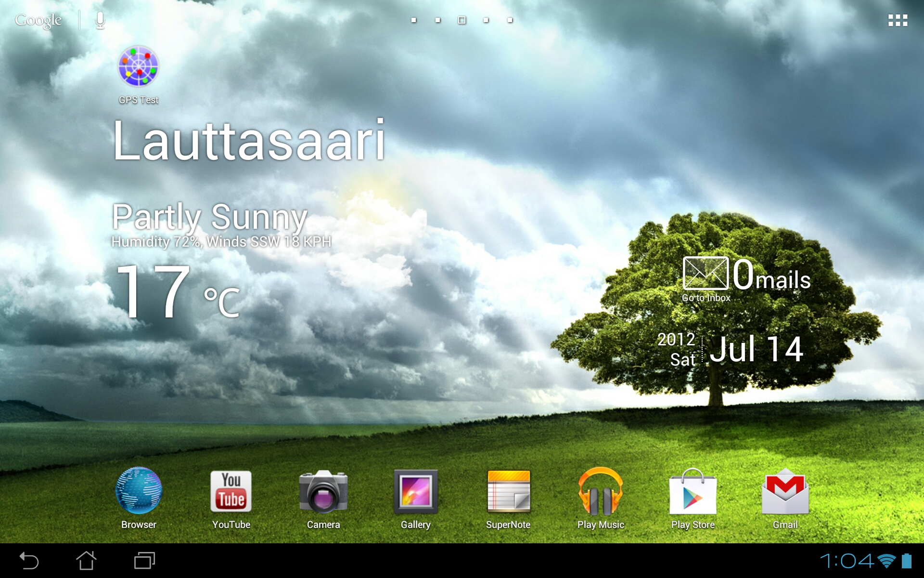Open the GPS Test app

pyautogui.click(x=139, y=67)
